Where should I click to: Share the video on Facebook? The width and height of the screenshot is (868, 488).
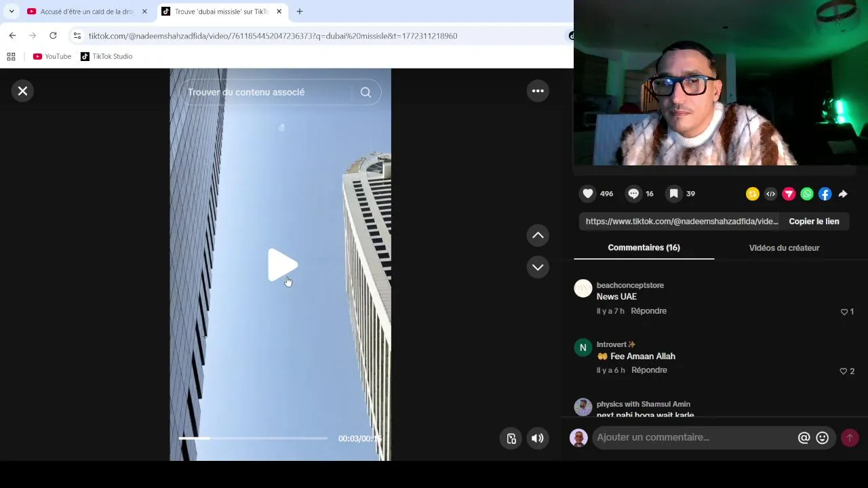825,195
